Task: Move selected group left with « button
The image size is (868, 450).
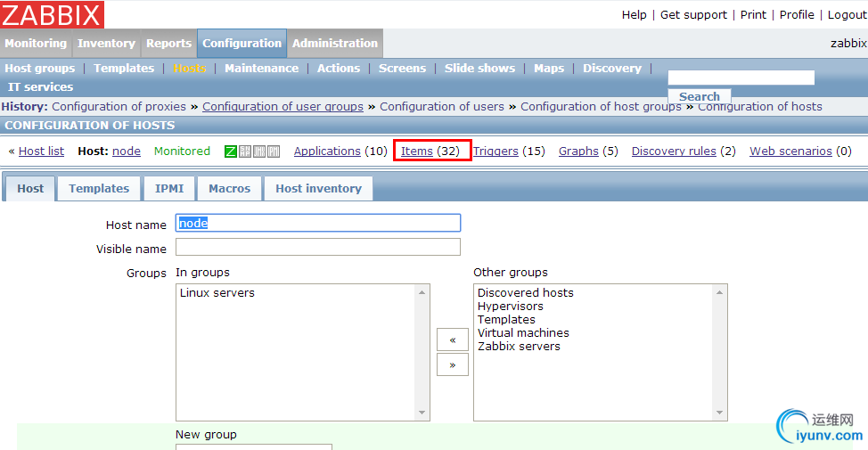Action: click(x=452, y=340)
